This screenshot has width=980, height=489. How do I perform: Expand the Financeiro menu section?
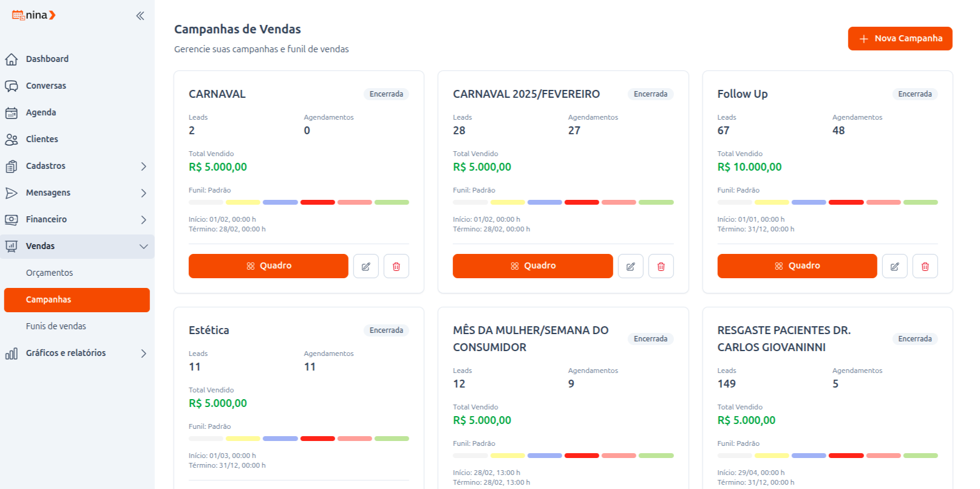[x=143, y=219]
